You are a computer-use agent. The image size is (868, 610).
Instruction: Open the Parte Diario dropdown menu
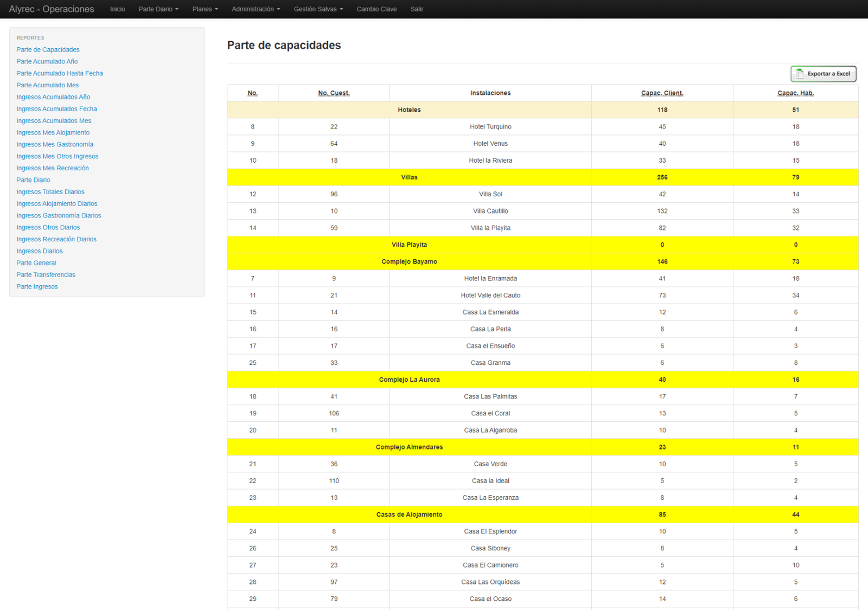click(158, 9)
